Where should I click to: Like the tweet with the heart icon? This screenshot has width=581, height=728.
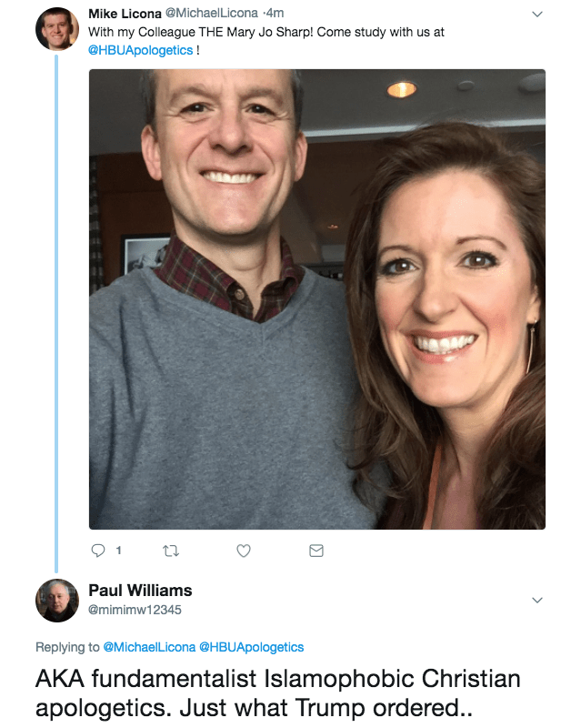(243, 551)
